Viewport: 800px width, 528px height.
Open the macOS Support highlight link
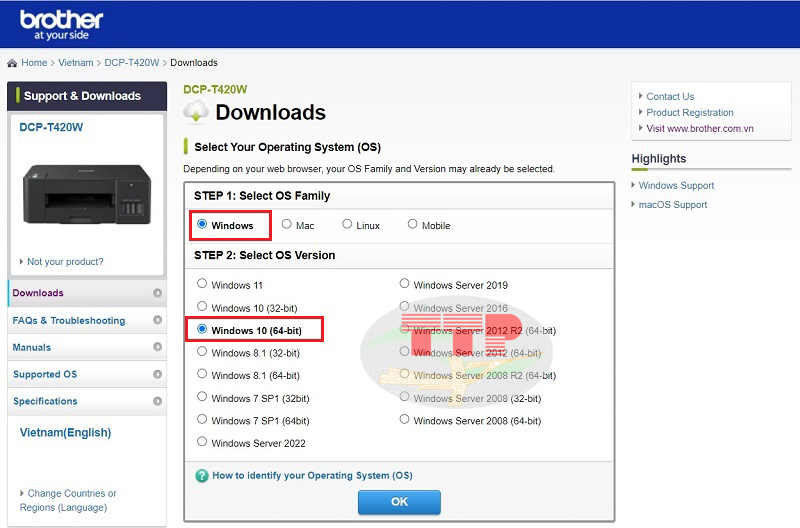click(672, 205)
